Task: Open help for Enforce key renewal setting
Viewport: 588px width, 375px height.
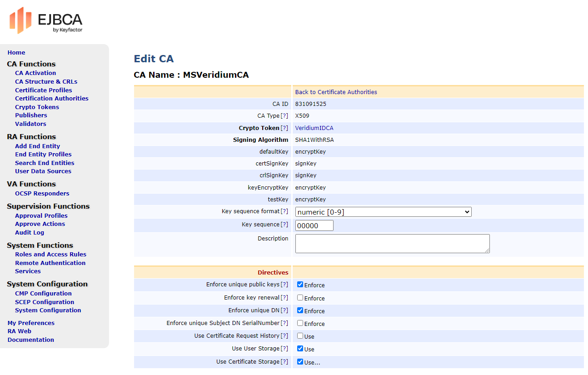Action: click(x=284, y=298)
